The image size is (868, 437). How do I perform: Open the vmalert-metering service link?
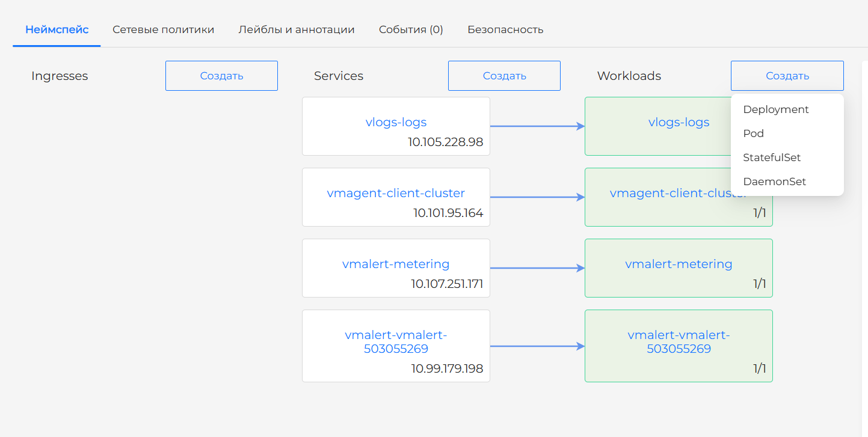pos(396,264)
